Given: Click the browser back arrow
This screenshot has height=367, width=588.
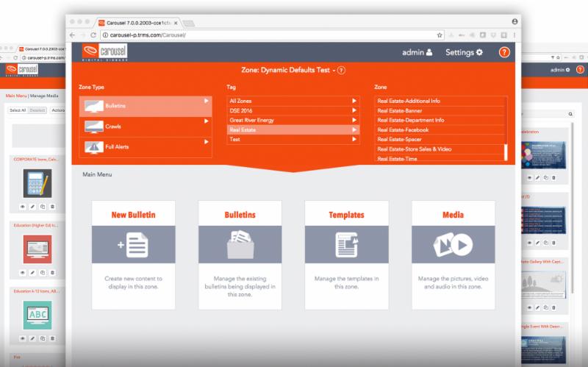Looking at the screenshot, I should click(73, 35).
